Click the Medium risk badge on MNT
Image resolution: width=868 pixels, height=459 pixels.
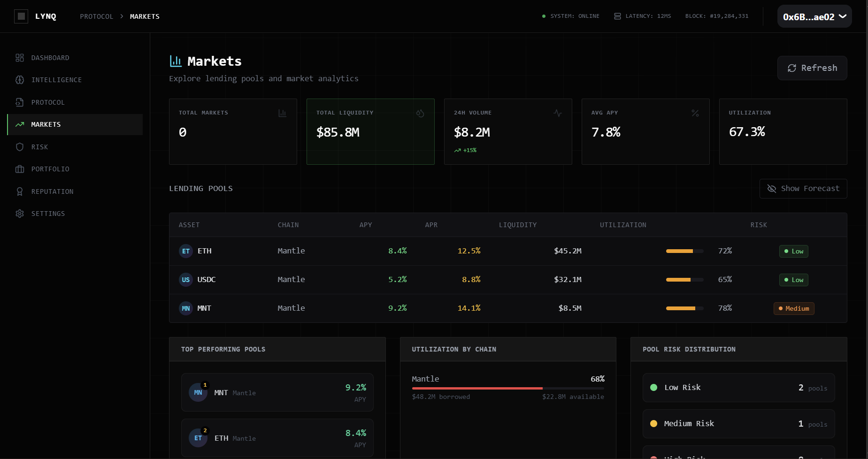(x=793, y=308)
